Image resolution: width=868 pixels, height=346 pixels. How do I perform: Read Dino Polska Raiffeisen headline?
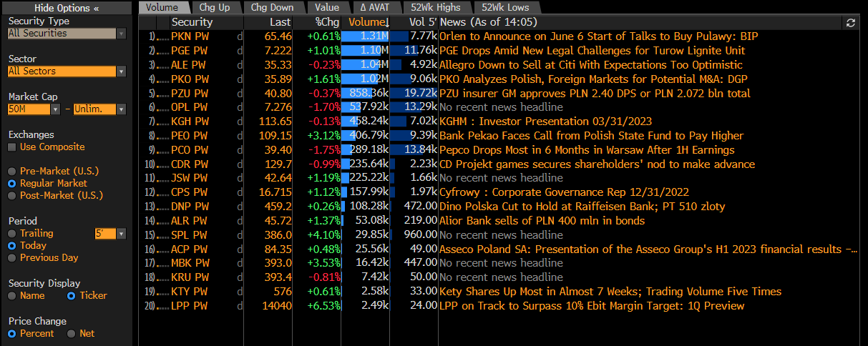pos(582,207)
